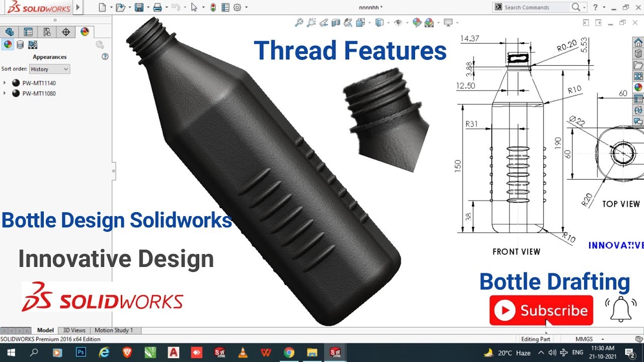This screenshot has width=644, height=362.
Task: Open Google Chrome from the taskbar
Action: tap(289, 352)
